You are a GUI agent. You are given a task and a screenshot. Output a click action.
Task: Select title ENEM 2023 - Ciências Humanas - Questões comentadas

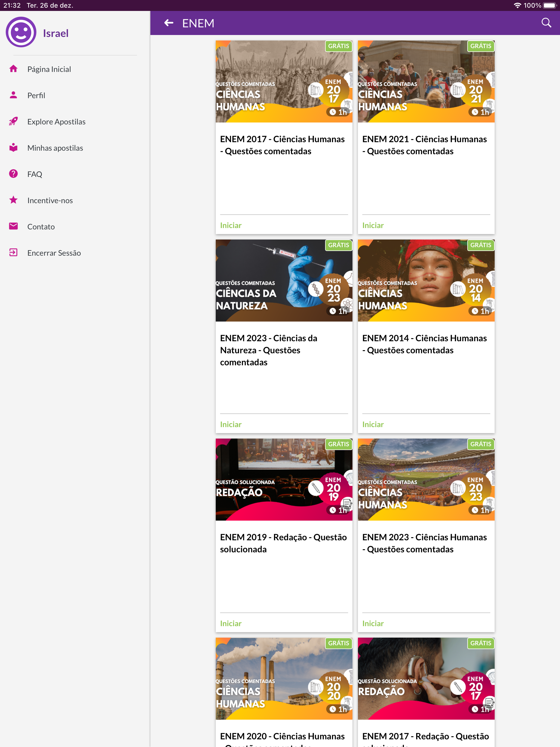click(425, 543)
